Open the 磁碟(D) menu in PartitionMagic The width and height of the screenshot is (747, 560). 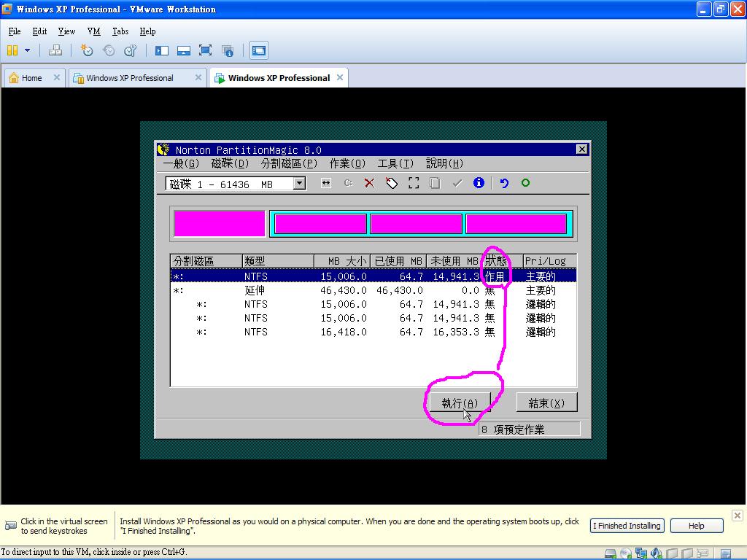pyautogui.click(x=230, y=164)
